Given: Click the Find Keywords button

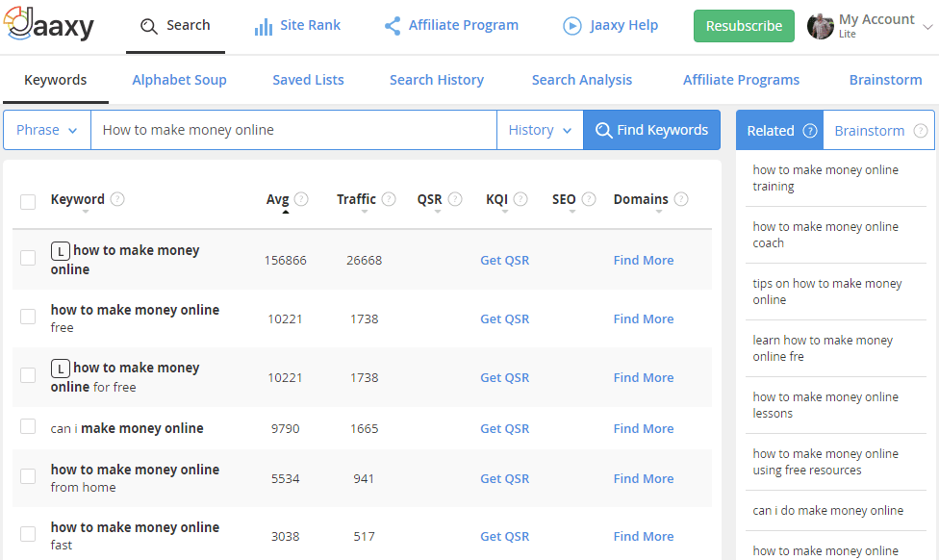Looking at the screenshot, I should click(x=651, y=130).
